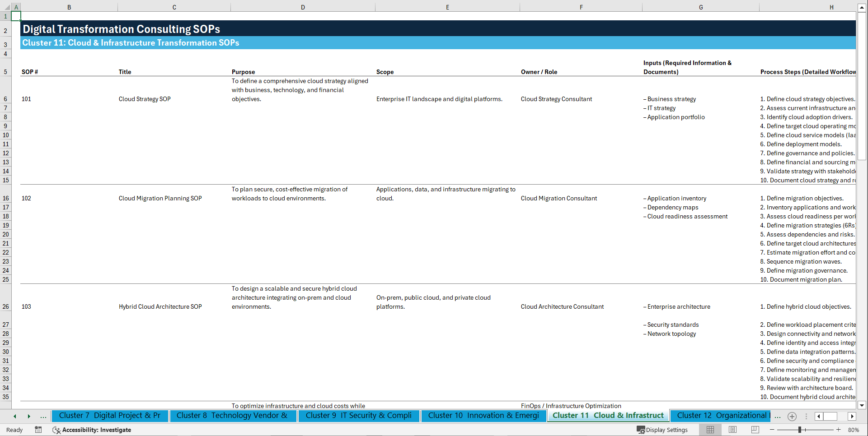Open the Cluster 12 Organizational tab

pyautogui.click(x=720, y=416)
